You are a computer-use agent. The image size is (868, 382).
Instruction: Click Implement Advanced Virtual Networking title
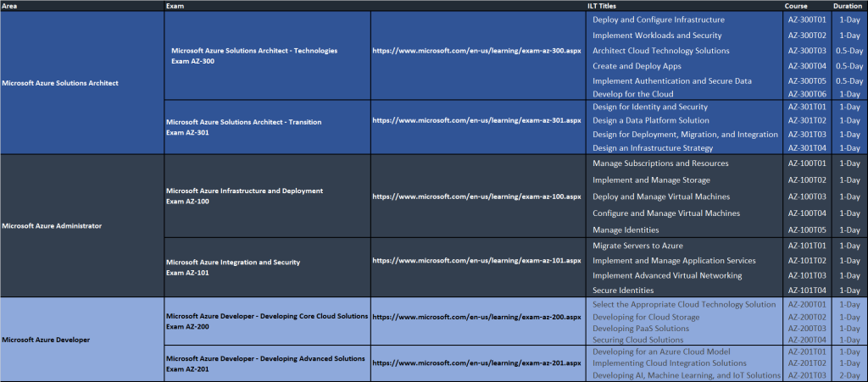[x=667, y=275]
